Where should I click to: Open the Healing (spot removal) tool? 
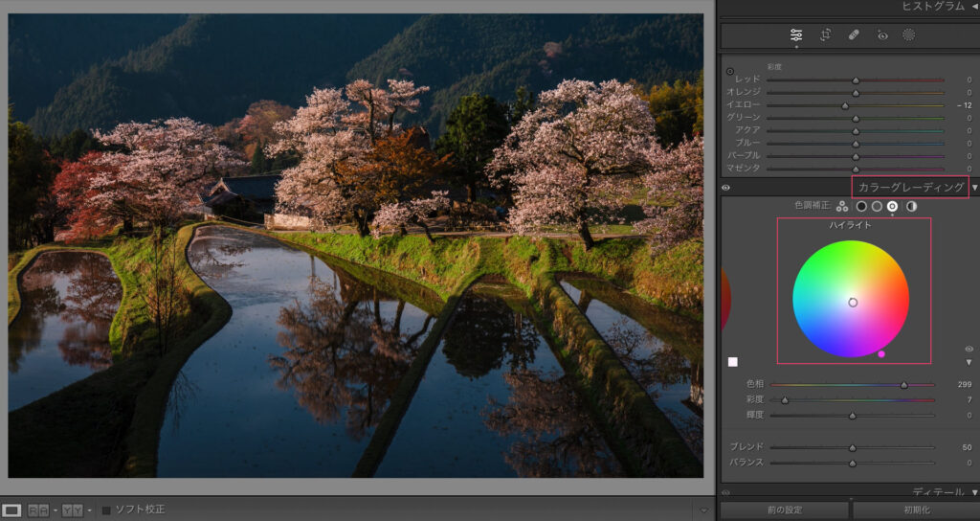[853, 35]
